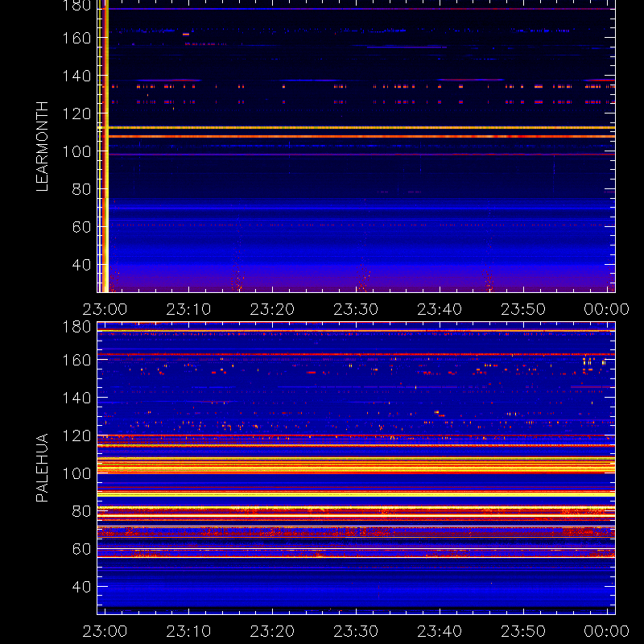Screen dimensions: 644x644
Task: Click 00:00 time label below Palehua plot
Action: pyautogui.click(x=607, y=631)
